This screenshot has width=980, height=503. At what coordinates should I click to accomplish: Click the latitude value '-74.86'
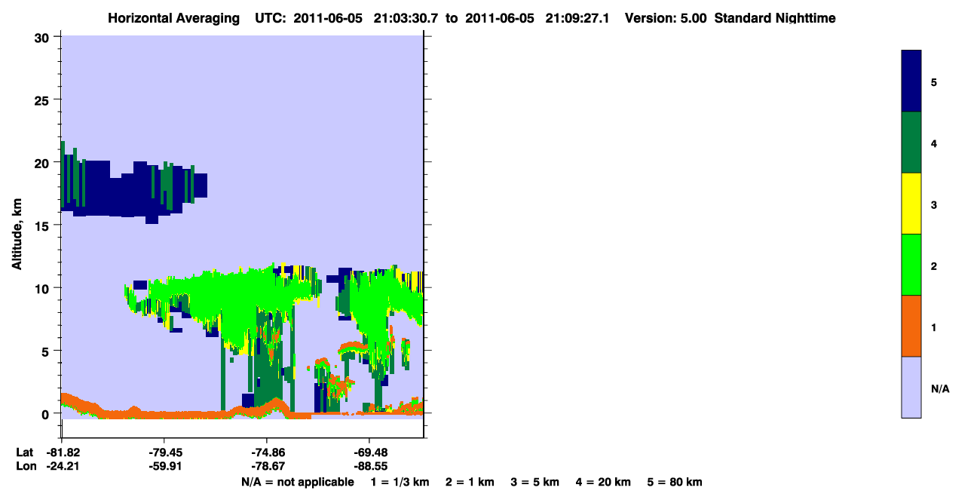tap(267, 452)
